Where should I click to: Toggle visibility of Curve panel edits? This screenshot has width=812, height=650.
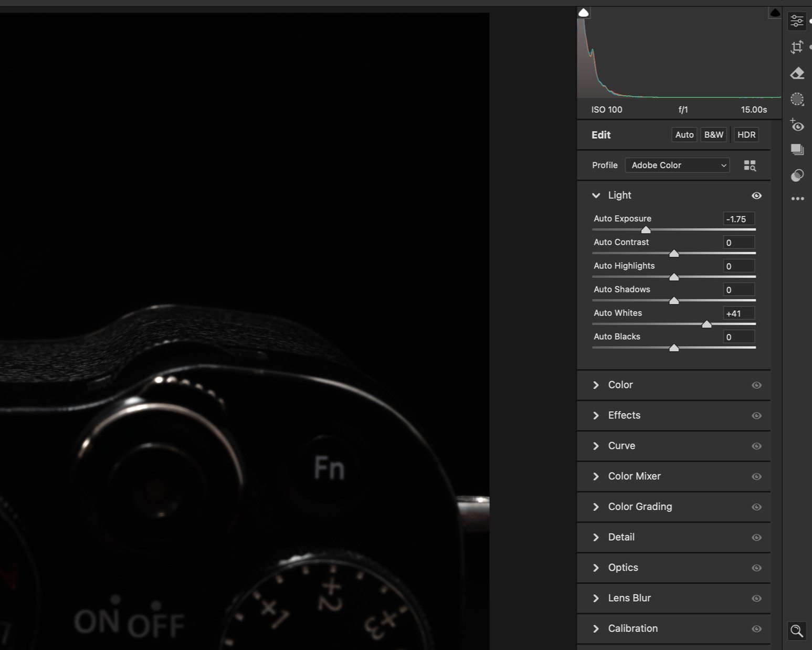point(756,446)
